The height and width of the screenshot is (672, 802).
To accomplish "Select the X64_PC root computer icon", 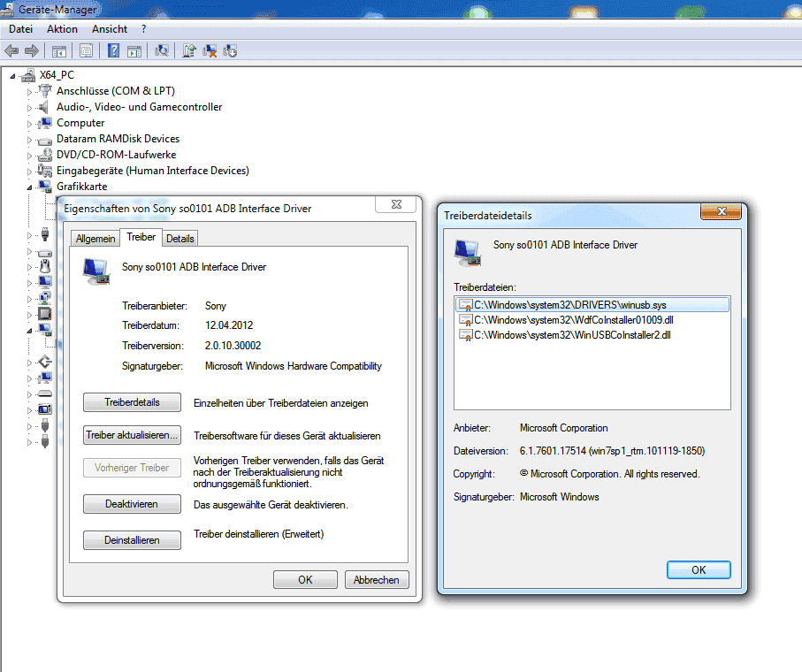I will [28, 75].
